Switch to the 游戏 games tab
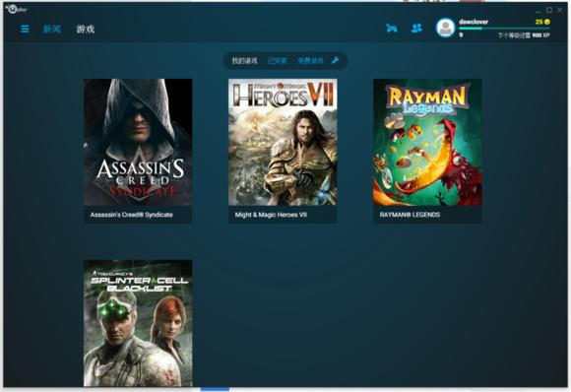Image resolution: width=571 pixels, height=392 pixels. [x=86, y=30]
